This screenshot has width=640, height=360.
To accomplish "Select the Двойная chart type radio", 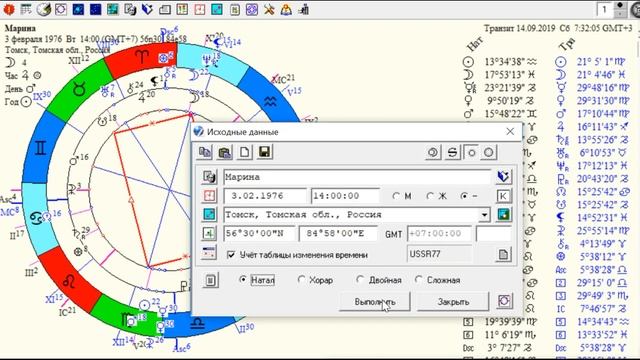I will point(360,280).
